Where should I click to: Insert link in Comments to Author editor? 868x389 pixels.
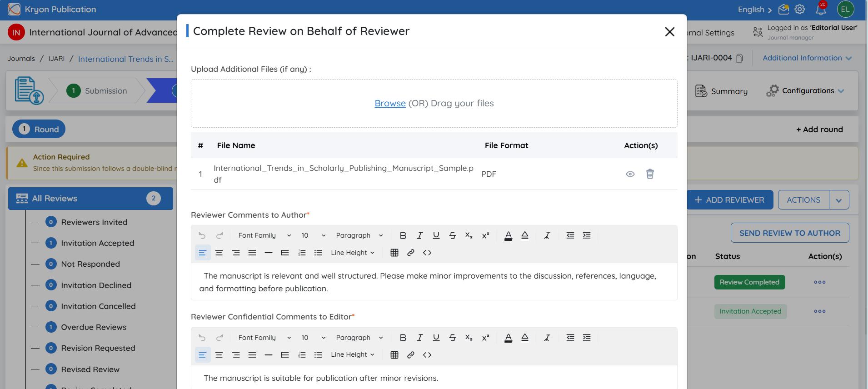(411, 253)
